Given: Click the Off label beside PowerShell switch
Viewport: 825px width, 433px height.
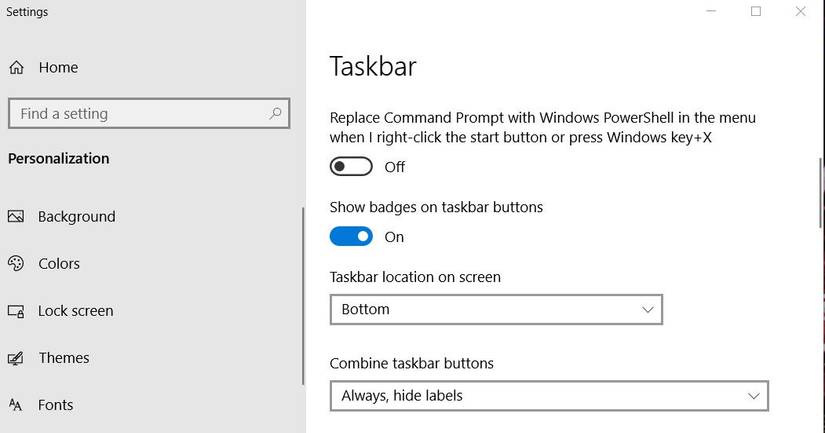Looking at the screenshot, I should tap(395, 167).
